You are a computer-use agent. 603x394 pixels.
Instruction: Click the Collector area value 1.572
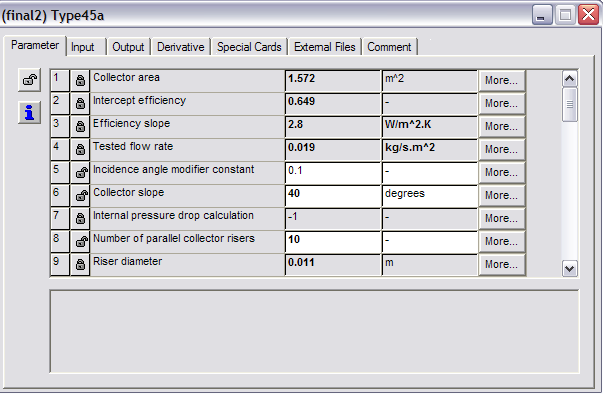click(333, 81)
